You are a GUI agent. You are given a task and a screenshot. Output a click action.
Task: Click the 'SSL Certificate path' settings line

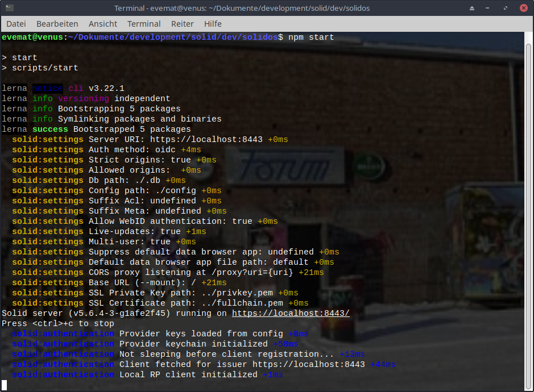pyautogui.click(x=160, y=303)
